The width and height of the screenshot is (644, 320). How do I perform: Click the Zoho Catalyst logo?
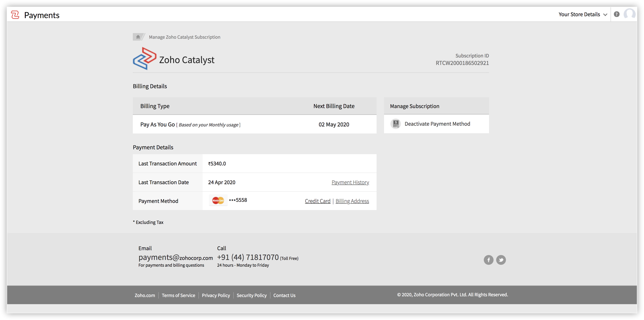pyautogui.click(x=144, y=59)
